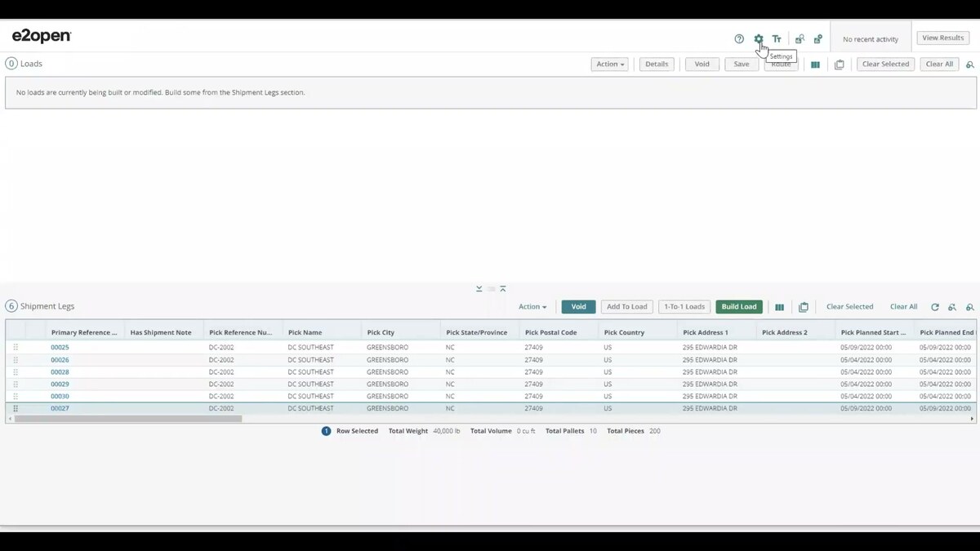Sort by Pick Name column header
Screen dimensions: 980x551
(x=322, y=333)
